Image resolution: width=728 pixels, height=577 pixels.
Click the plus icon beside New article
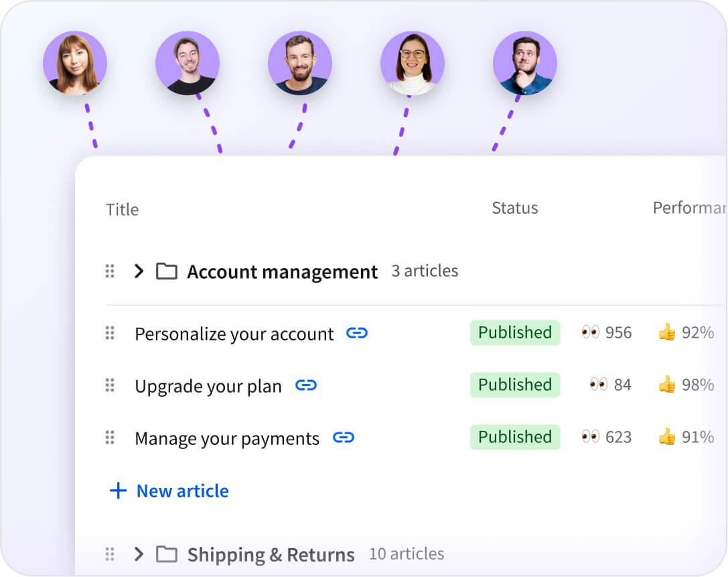click(117, 491)
